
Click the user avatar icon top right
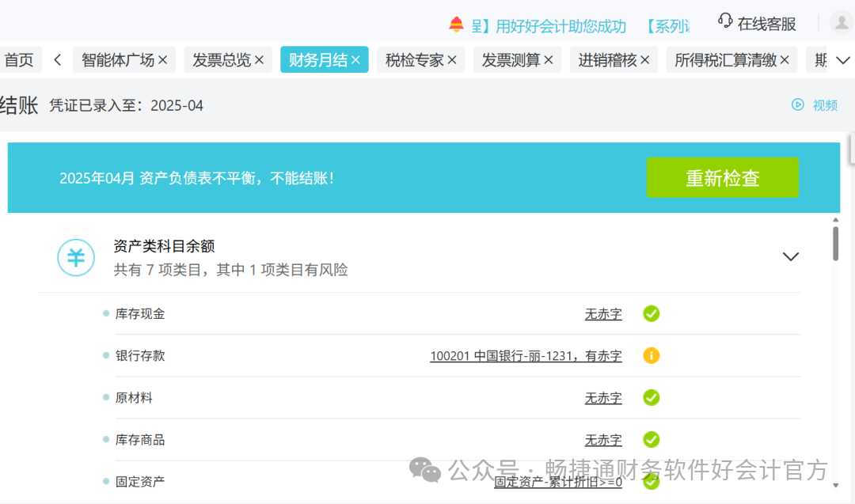point(840,22)
